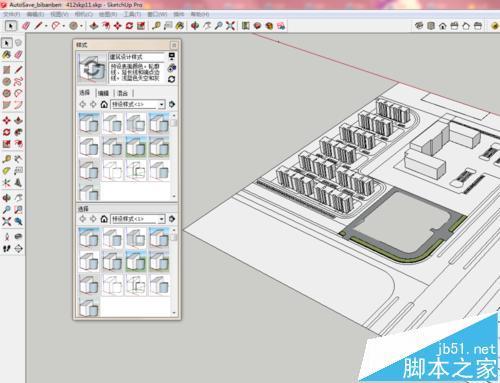Click the lower pane home styles button
This screenshot has height=383, width=500.
pos(104,219)
